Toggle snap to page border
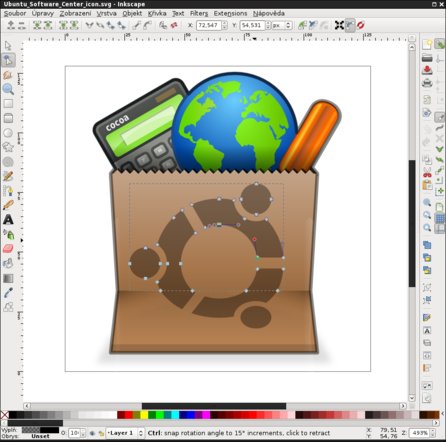 (440, 207)
